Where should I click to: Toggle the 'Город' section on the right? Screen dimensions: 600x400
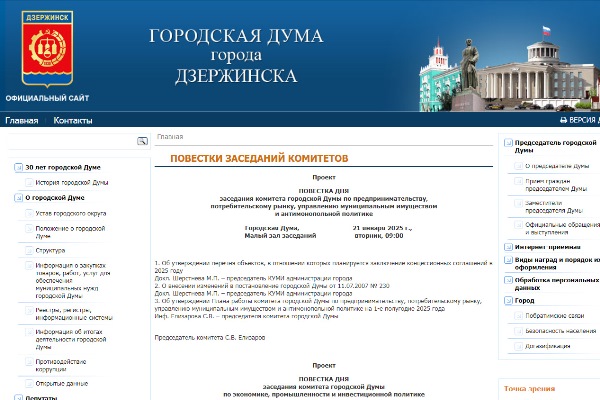pos(507,300)
